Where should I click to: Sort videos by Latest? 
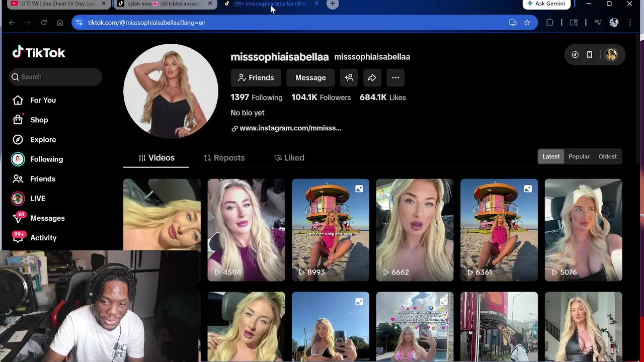pyautogui.click(x=551, y=156)
